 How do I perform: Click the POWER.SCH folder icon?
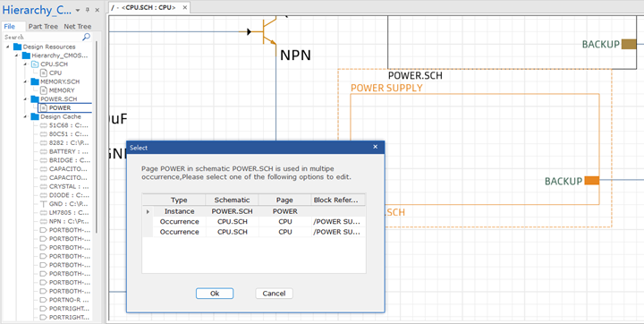[x=35, y=99]
